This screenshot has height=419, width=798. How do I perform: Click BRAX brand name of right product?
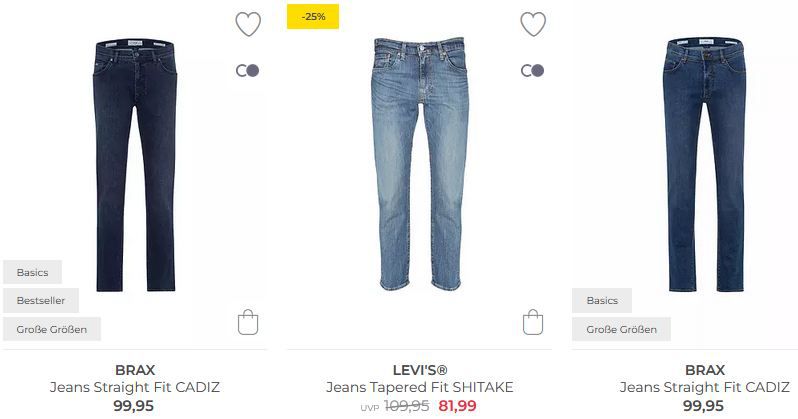pos(705,370)
